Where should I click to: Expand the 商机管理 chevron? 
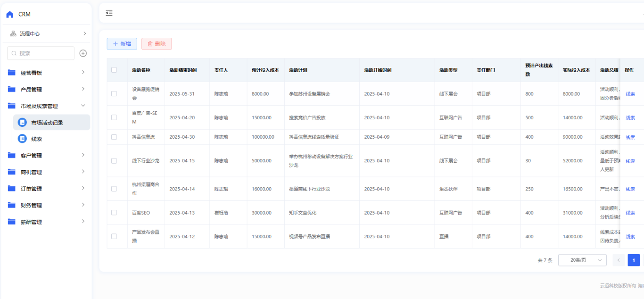coord(83,171)
